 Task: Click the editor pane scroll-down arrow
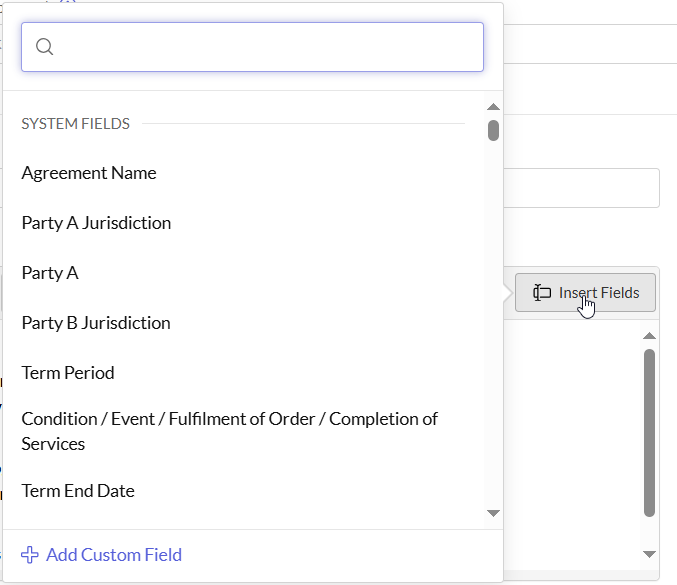(x=649, y=554)
